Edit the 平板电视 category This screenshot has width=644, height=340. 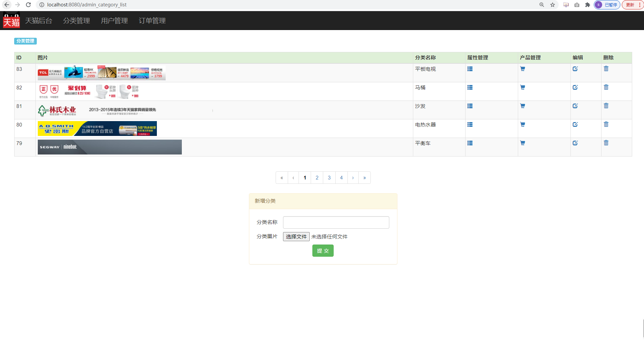575,69
